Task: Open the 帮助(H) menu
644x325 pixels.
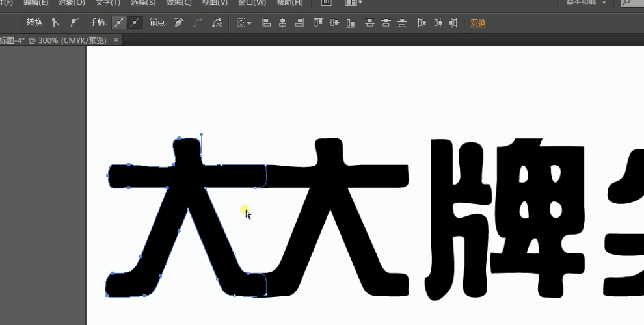Action: click(289, 3)
